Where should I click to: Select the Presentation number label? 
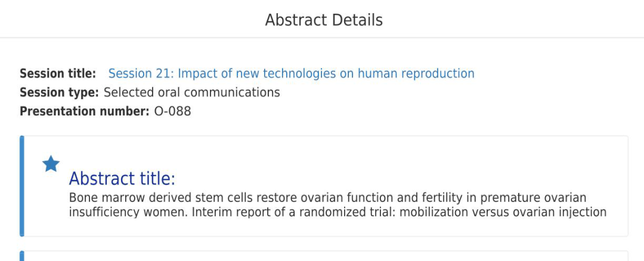pos(85,111)
